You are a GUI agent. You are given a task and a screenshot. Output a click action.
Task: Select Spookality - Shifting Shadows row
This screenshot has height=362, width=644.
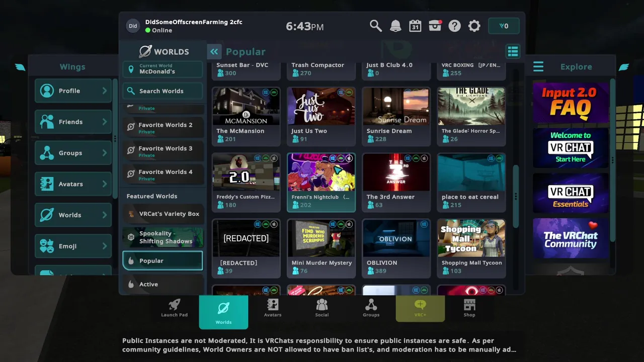pyautogui.click(x=163, y=237)
